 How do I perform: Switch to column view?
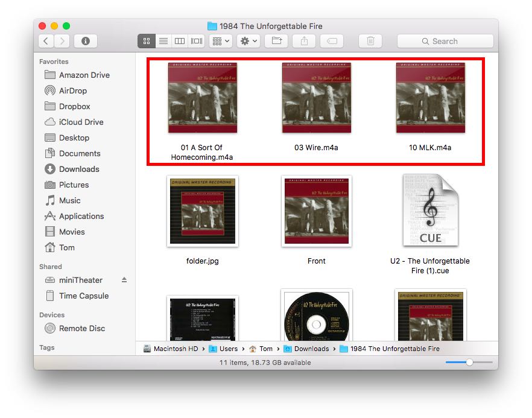tap(180, 41)
